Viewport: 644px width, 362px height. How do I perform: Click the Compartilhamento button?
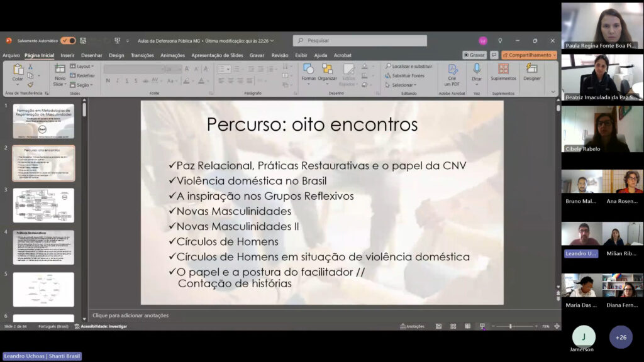(x=529, y=55)
